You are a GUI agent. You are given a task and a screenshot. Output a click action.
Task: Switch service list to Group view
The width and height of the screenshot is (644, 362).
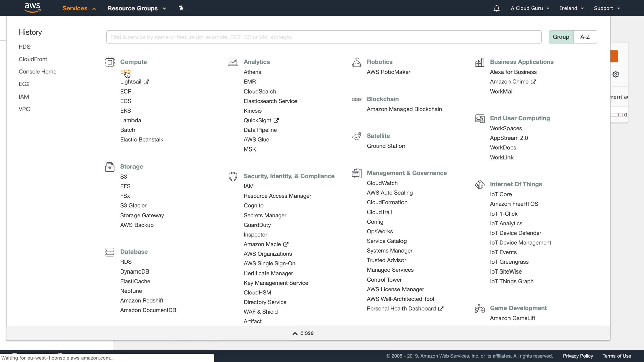(x=561, y=37)
